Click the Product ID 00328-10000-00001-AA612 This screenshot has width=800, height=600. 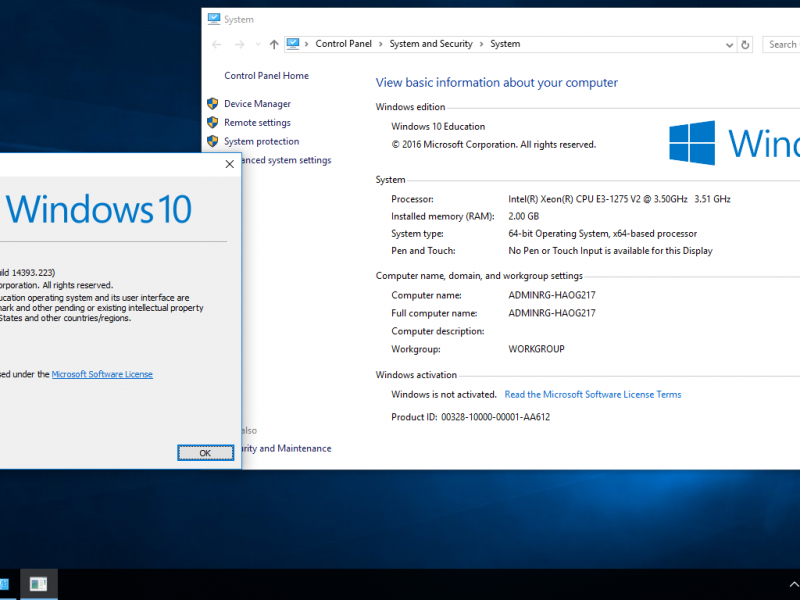point(470,417)
